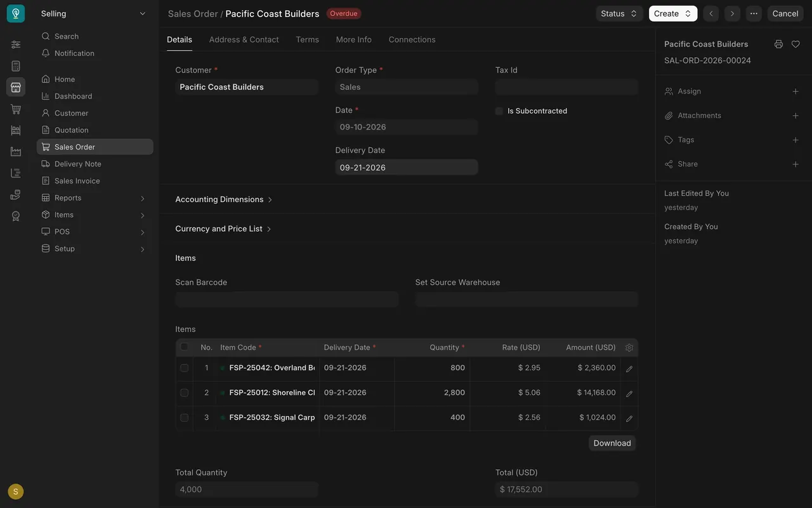Screen dimensions: 812x508
Task: Check row 3 Signal Carp item checkbox
Action: coord(185,417)
